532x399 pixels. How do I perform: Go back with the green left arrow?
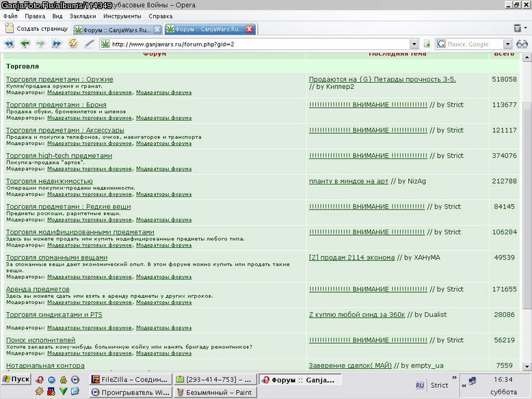coord(25,44)
